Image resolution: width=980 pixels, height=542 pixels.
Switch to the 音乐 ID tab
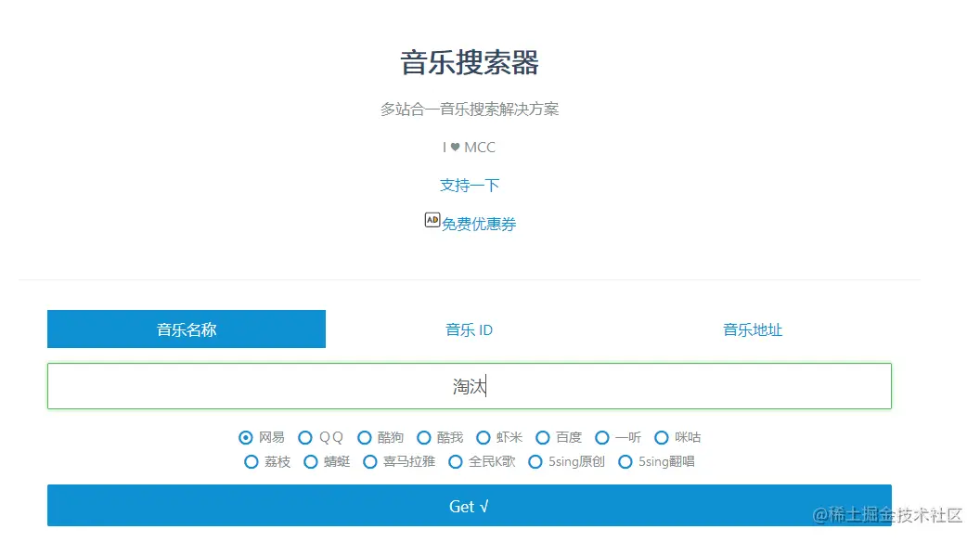pyautogui.click(x=469, y=329)
